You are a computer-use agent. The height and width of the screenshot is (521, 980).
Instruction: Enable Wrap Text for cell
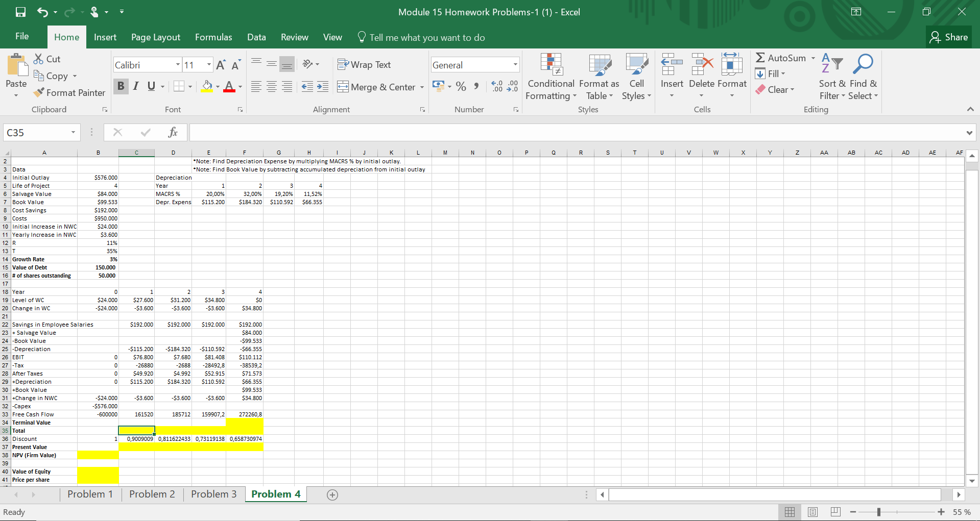[x=364, y=65]
